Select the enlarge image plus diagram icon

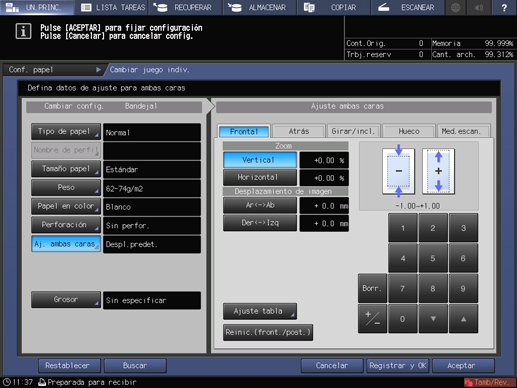438,171
